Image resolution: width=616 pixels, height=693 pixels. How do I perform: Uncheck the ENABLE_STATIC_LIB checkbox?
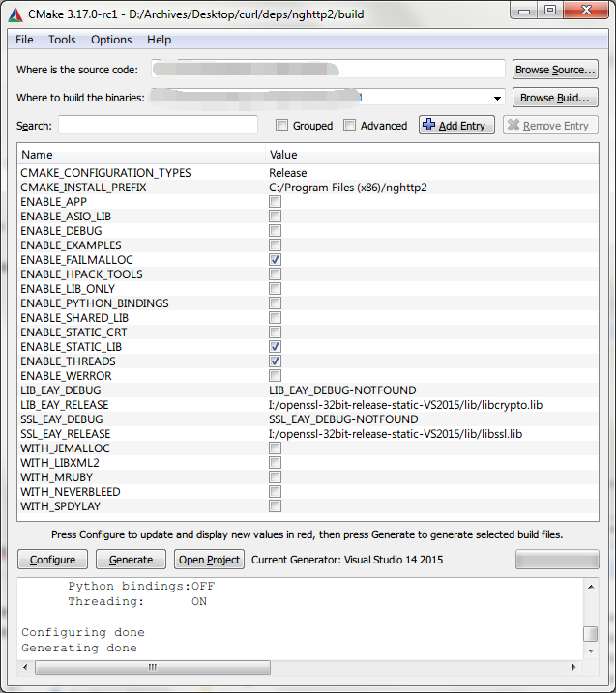pyautogui.click(x=275, y=347)
